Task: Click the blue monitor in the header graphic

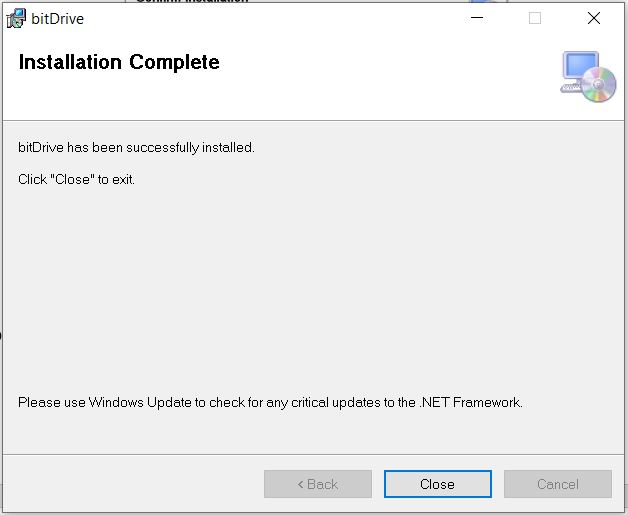Action: (x=580, y=65)
